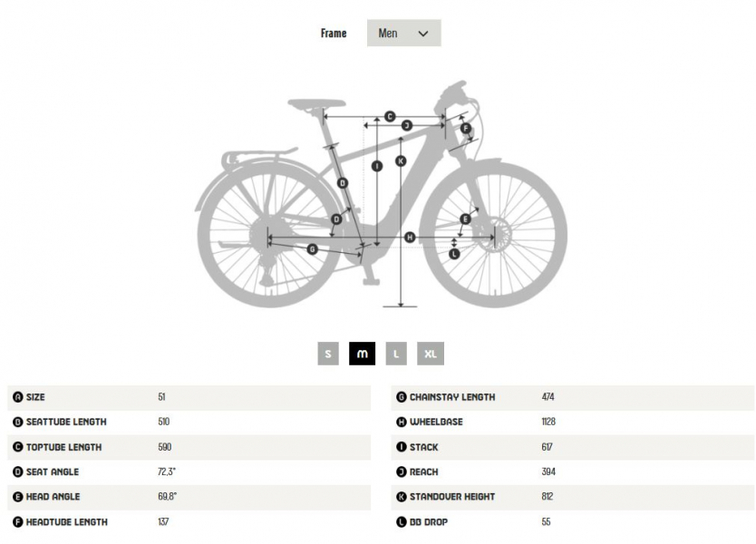Click the B seattube marker on the frame
Image resolution: width=756 pixels, height=544 pixels.
click(343, 183)
